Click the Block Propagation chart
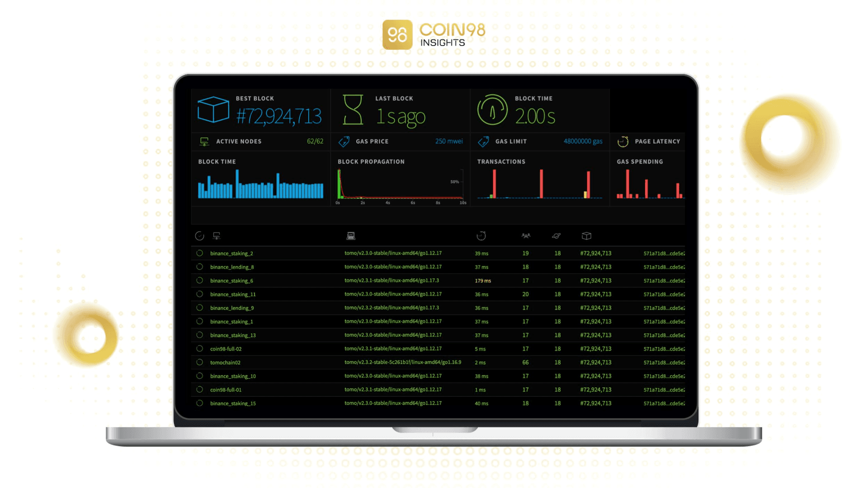 point(401,186)
